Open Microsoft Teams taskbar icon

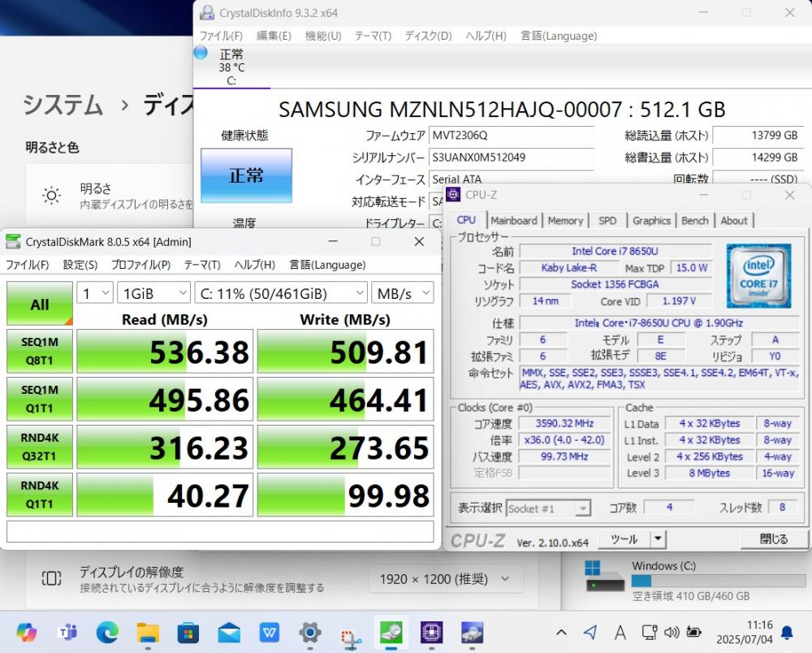coord(67,632)
